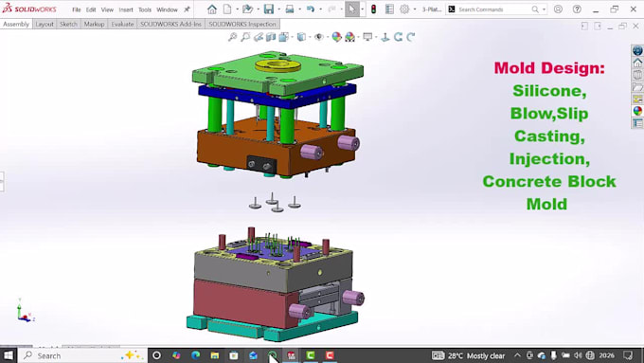Click the Home icon in the toolbar
This screenshot has width=644, height=363.
click(x=212, y=9)
